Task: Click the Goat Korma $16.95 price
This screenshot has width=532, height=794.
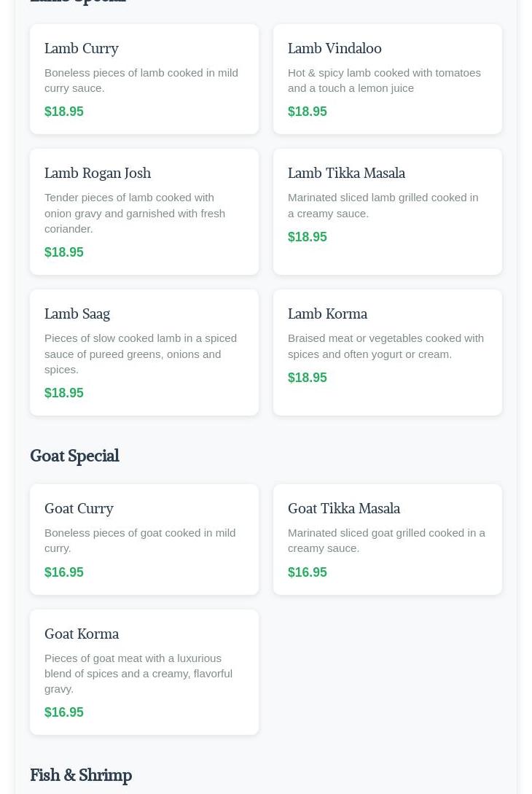Action: (x=64, y=712)
